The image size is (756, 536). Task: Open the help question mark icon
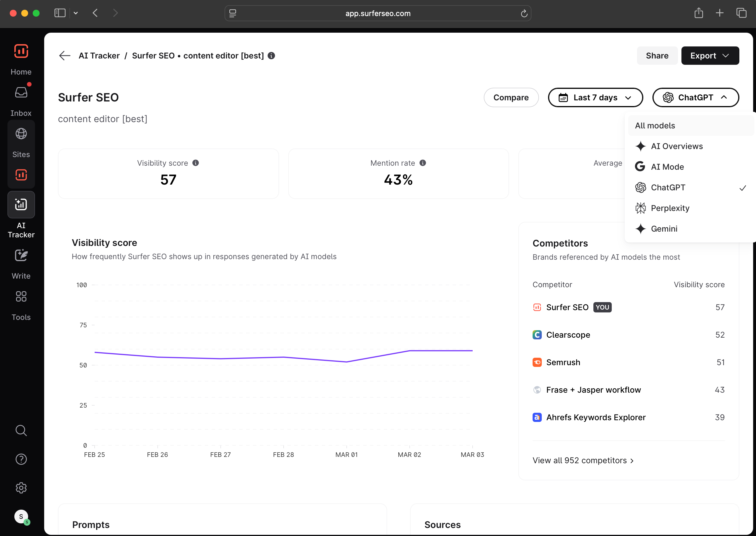click(21, 459)
